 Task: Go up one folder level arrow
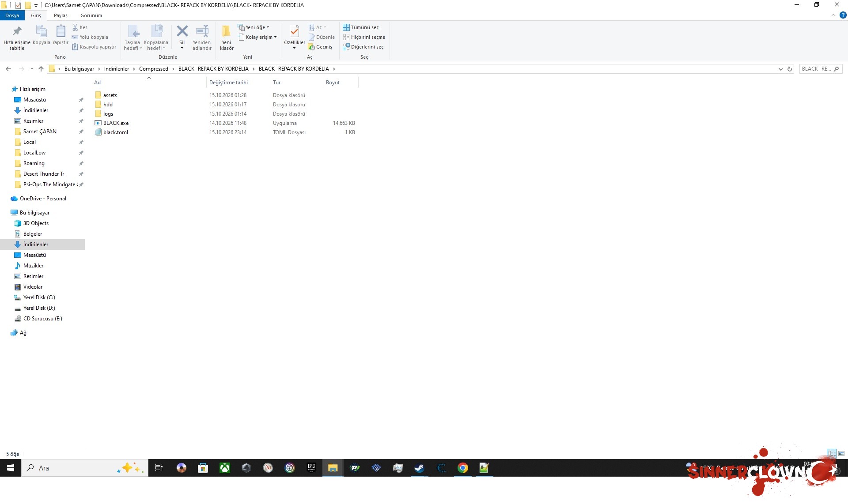(41, 69)
